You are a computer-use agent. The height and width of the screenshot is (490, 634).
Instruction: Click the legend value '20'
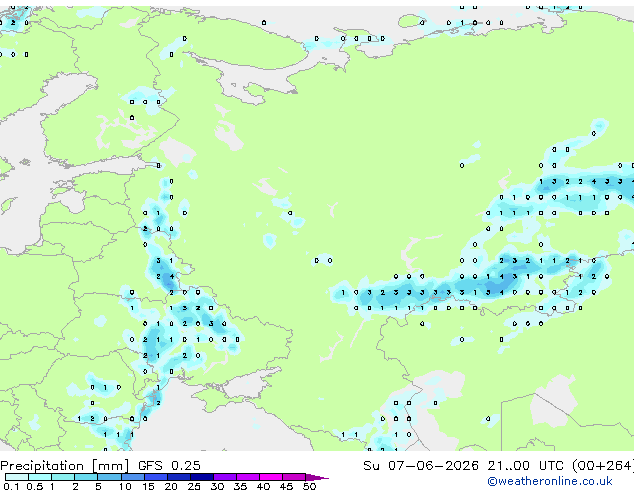pos(171,486)
